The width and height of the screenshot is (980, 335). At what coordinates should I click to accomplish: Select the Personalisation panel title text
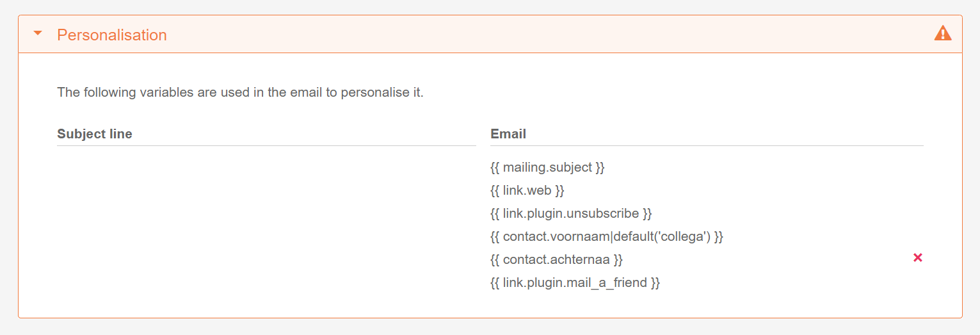click(112, 35)
